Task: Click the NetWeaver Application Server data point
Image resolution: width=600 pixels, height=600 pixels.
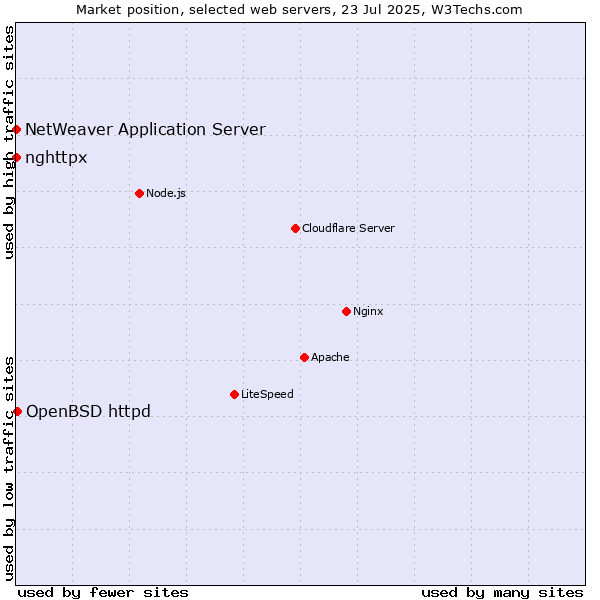Action: point(16,130)
